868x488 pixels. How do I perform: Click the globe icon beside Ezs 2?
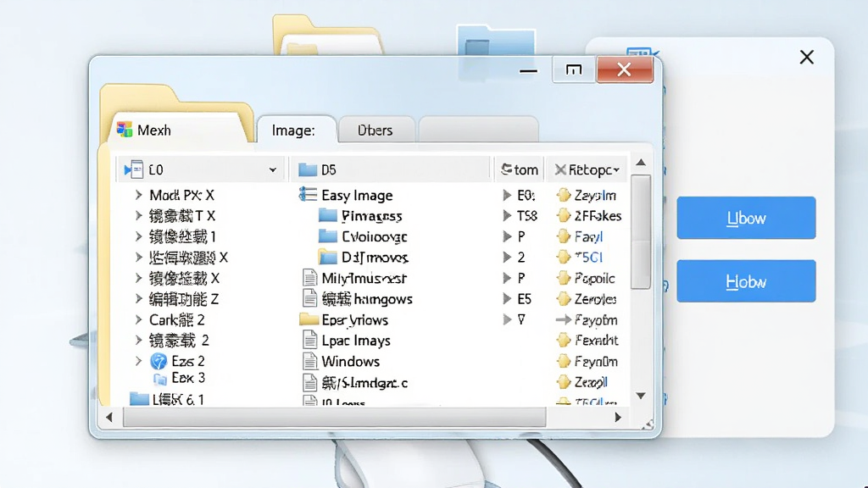(x=159, y=361)
